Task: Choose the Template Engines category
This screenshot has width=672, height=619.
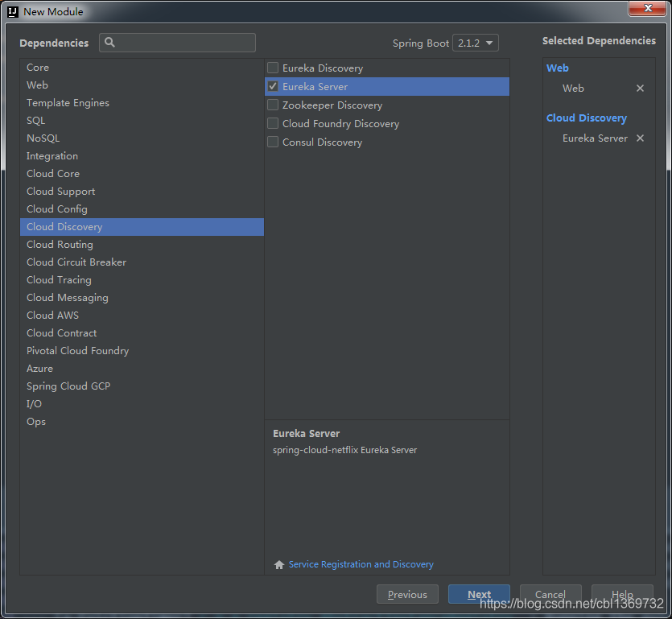Action: pyautogui.click(x=68, y=103)
